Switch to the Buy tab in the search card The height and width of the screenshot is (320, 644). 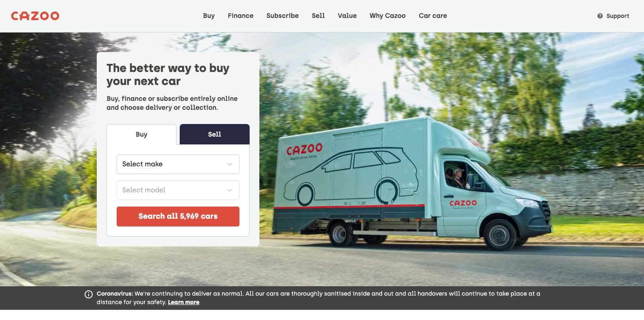(x=141, y=134)
